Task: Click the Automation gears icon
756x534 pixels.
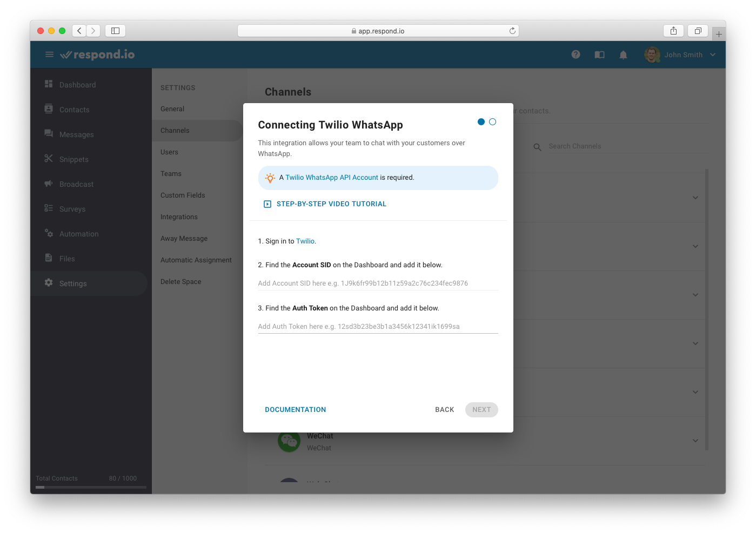Action: pyautogui.click(x=49, y=233)
